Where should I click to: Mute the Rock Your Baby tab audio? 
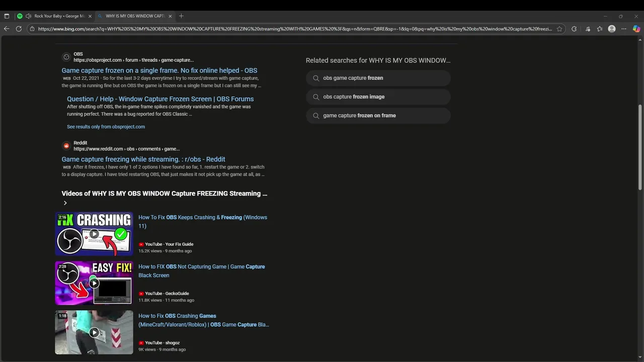(x=28, y=16)
